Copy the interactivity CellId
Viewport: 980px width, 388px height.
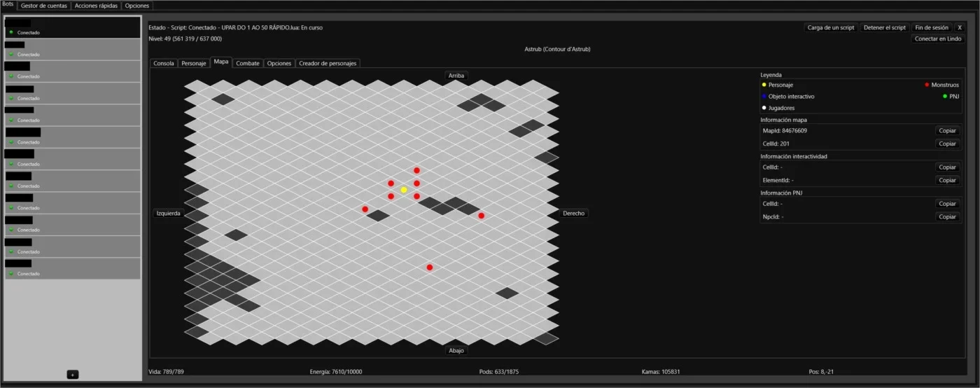(947, 167)
